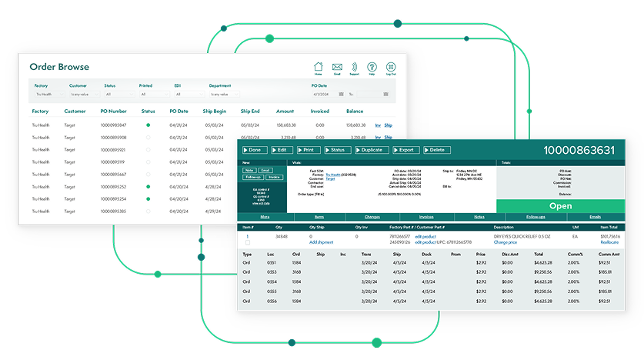Click status dot for PO 10000895252
The image size is (644, 363).
click(148, 187)
